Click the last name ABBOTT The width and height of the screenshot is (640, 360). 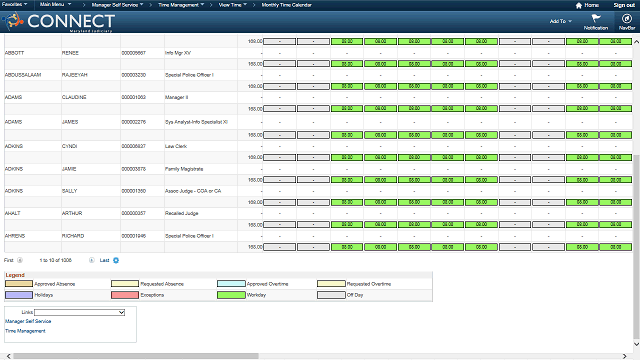click(14, 53)
